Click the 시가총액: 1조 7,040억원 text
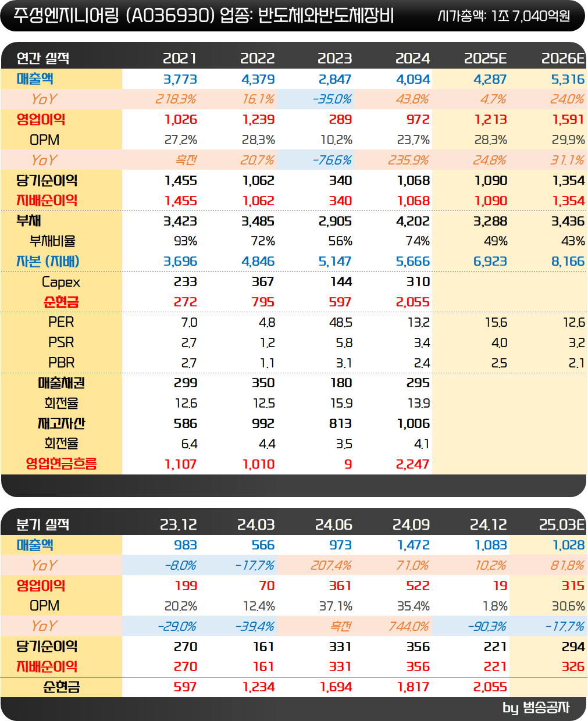This screenshot has width=588, height=721. (504, 16)
